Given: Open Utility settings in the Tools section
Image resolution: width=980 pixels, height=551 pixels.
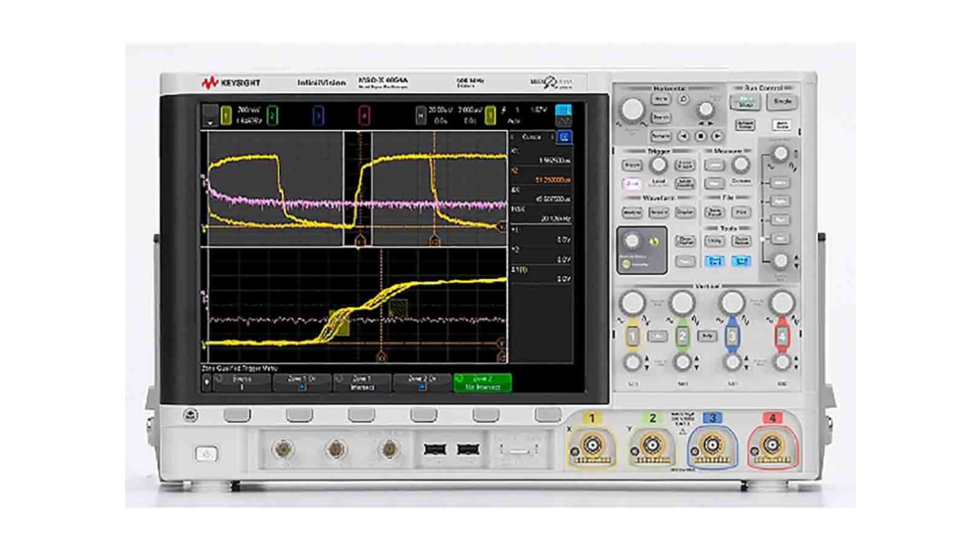Looking at the screenshot, I should pyautogui.click(x=713, y=240).
